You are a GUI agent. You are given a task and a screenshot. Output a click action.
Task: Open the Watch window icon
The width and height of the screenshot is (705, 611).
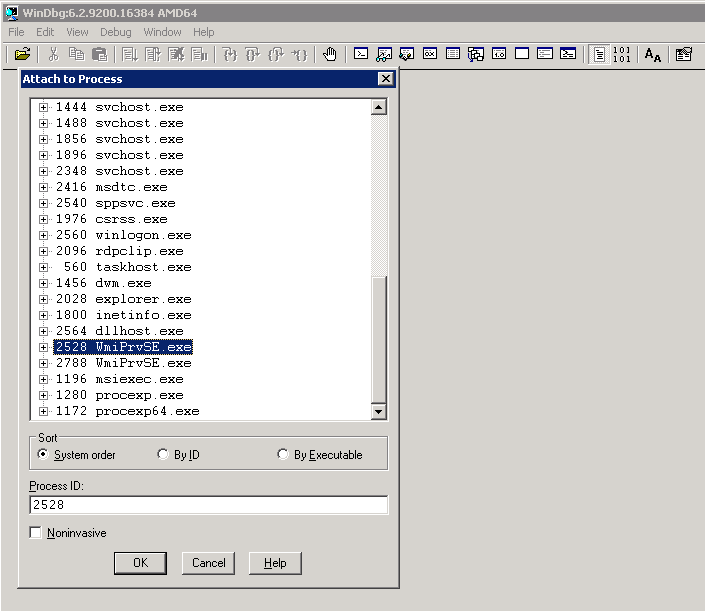pos(384,54)
